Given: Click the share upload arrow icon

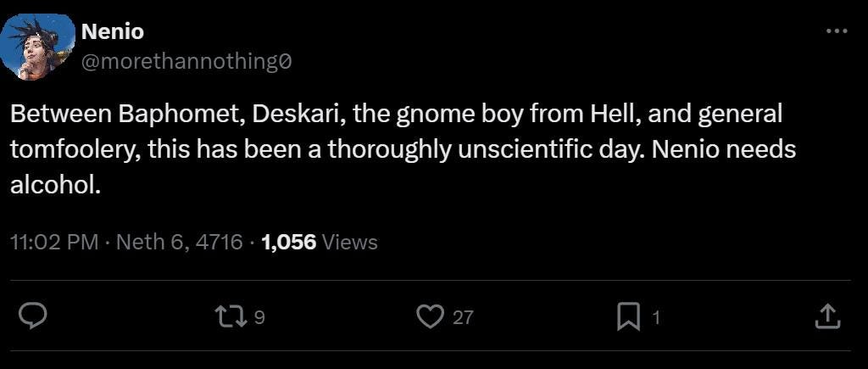Looking at the screenshot, I should click(829, 317).
